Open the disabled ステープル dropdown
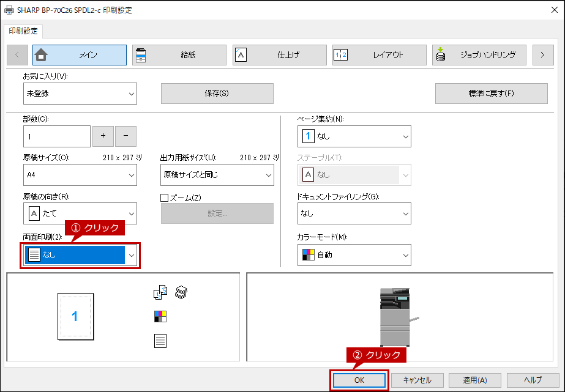This screenshot has width=565, height=392. [x=354, y=175]
